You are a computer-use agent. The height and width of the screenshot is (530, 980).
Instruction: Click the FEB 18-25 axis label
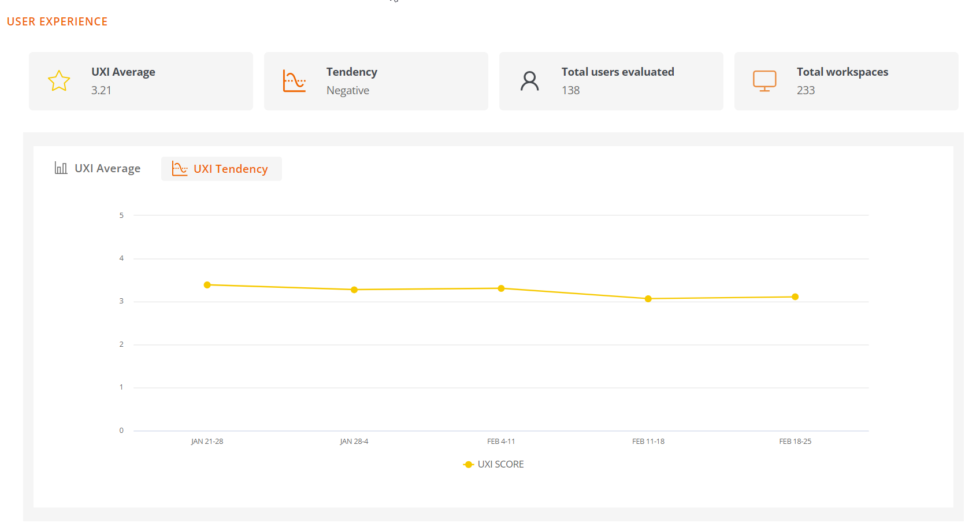795,441
